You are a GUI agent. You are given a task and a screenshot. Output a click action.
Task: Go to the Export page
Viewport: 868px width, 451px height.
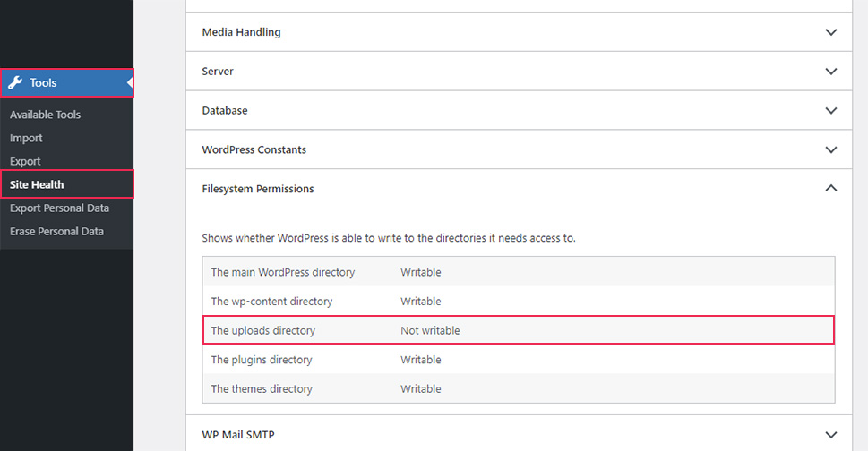tap(25, 161)
